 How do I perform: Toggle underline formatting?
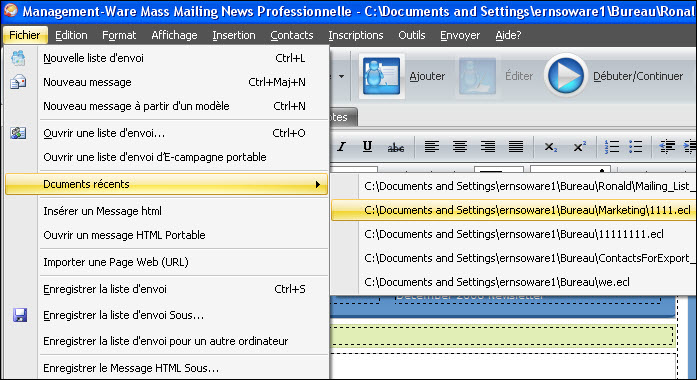click(x=367, y=147)
